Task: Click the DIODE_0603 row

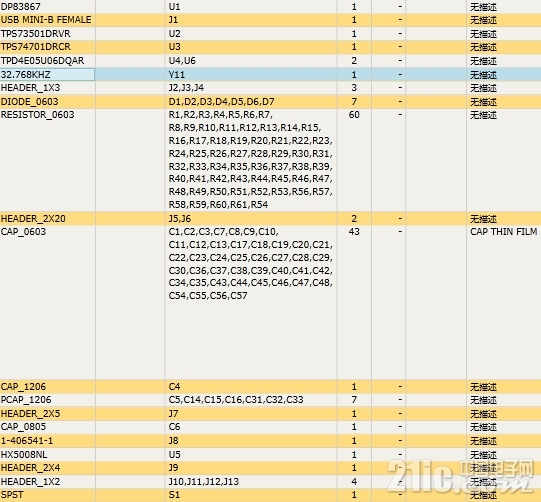Action: tap(270, 101)
